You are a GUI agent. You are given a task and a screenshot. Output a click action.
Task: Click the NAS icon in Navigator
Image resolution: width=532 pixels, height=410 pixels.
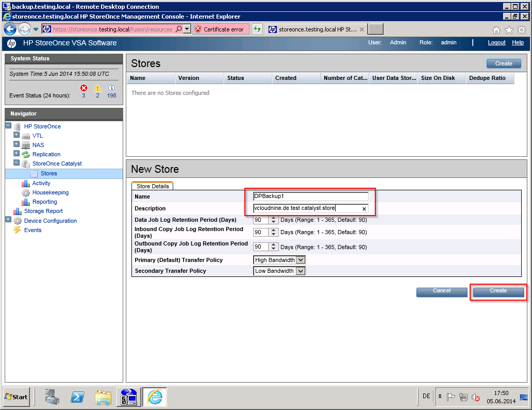tap(26, 145)
